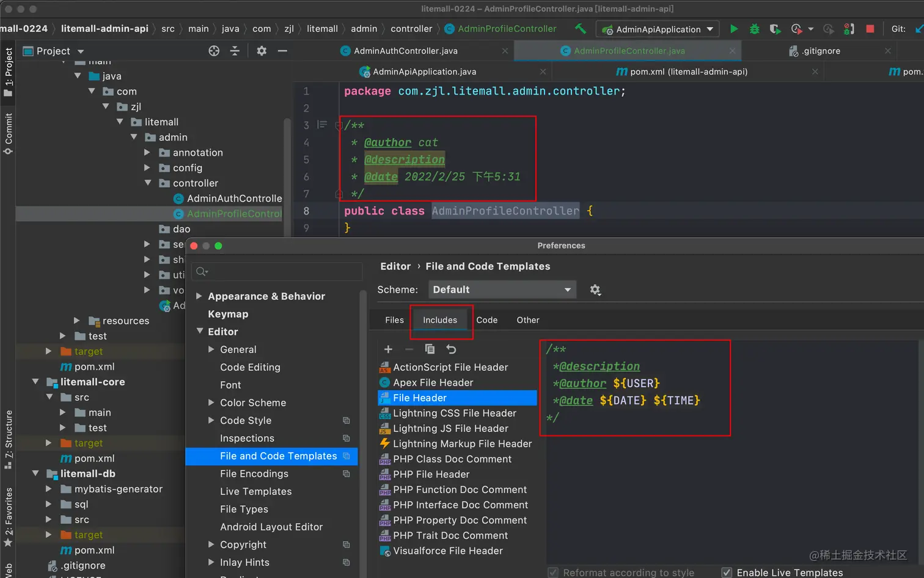Collapse the controller folder in tree

(x=147, y=183)
